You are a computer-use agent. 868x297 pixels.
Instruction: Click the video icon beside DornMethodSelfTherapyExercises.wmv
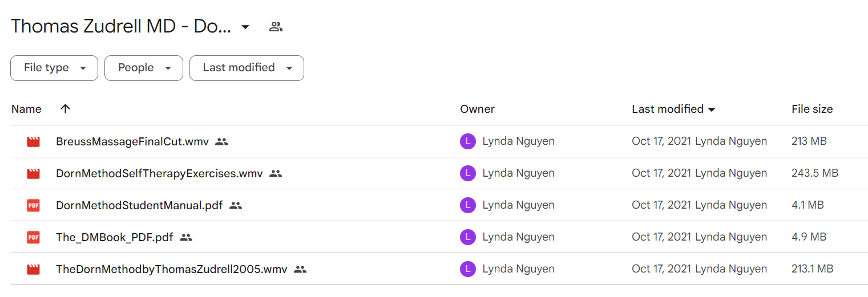tap(34, 173)
